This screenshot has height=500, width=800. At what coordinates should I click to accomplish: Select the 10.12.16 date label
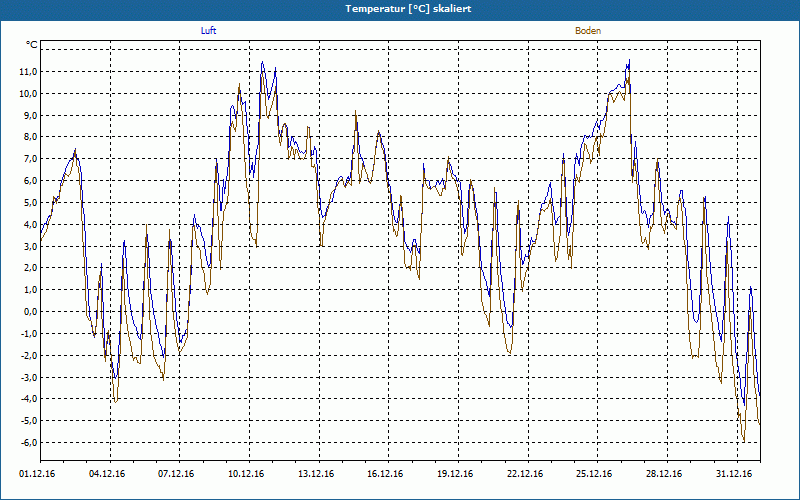246,474
